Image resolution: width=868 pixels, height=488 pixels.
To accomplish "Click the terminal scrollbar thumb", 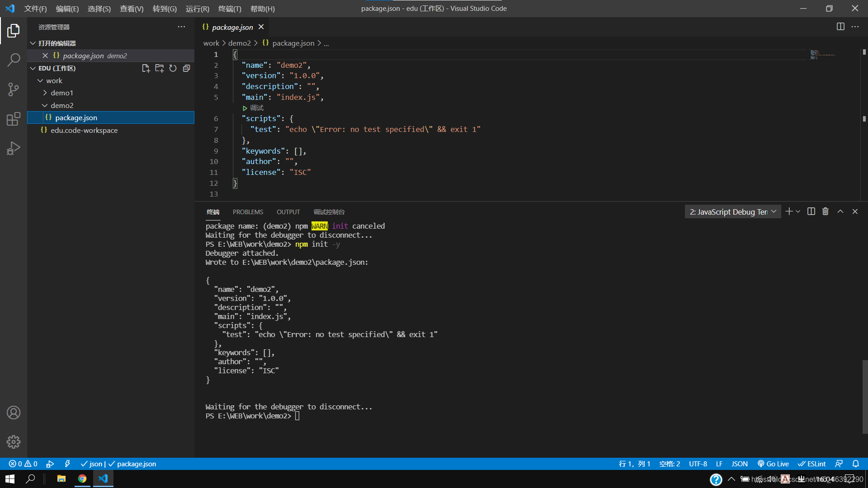I will [864, 397].
